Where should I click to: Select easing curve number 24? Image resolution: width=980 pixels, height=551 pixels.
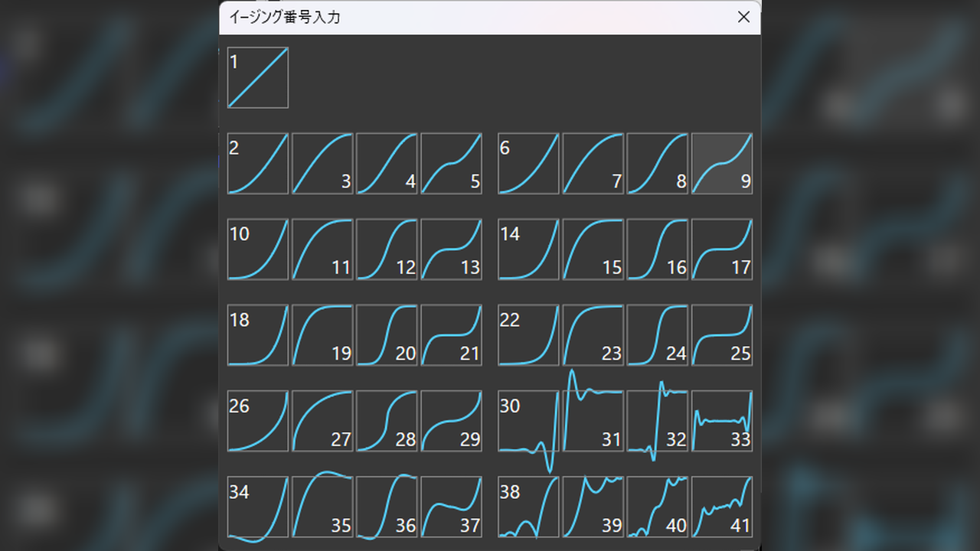[x=658, y=334]
